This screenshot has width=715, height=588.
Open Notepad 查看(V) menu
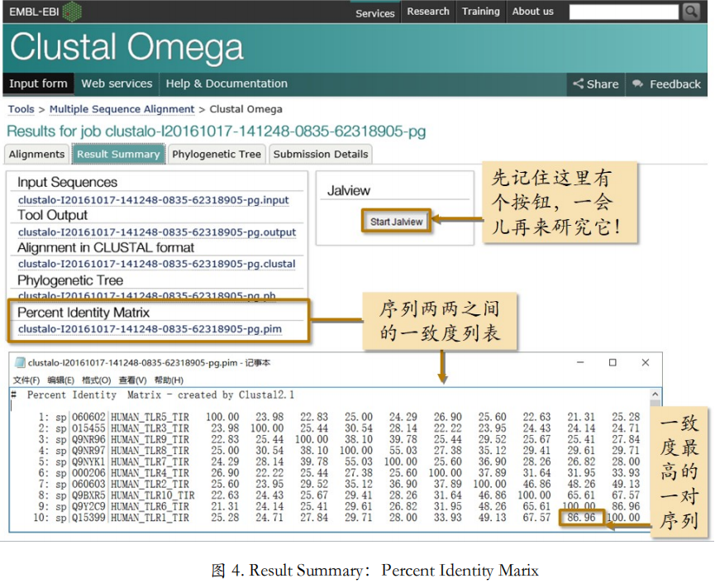133,380
